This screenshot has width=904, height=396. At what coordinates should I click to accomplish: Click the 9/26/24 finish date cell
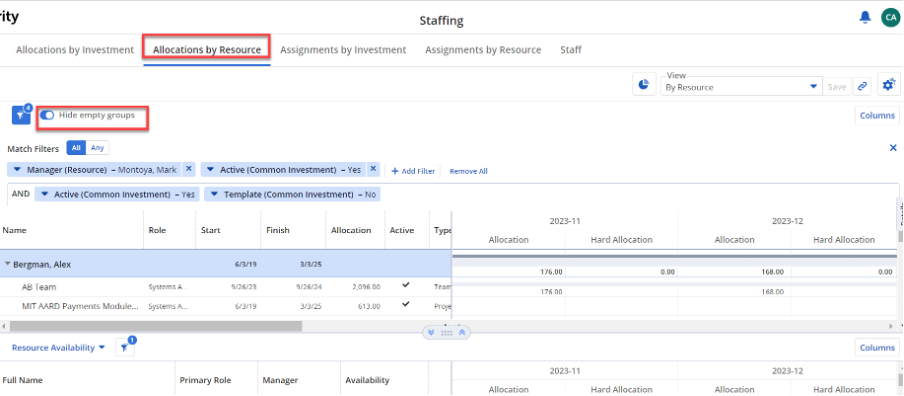point(308,286)
